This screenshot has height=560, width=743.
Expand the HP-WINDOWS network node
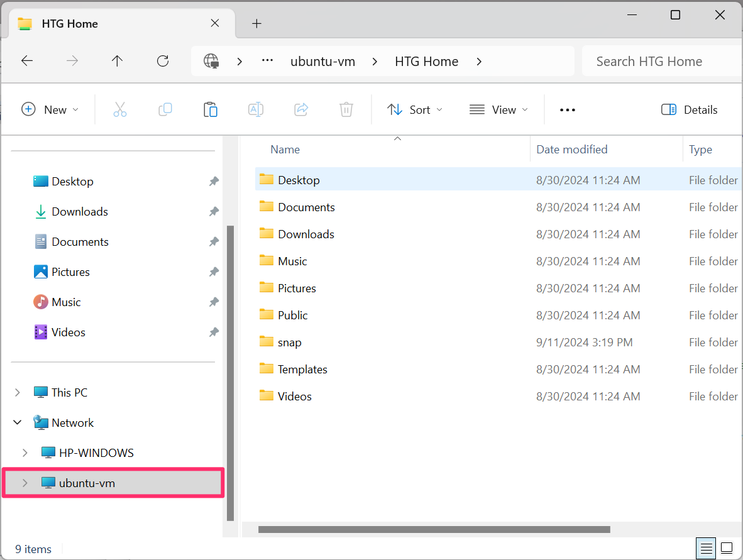25,453
